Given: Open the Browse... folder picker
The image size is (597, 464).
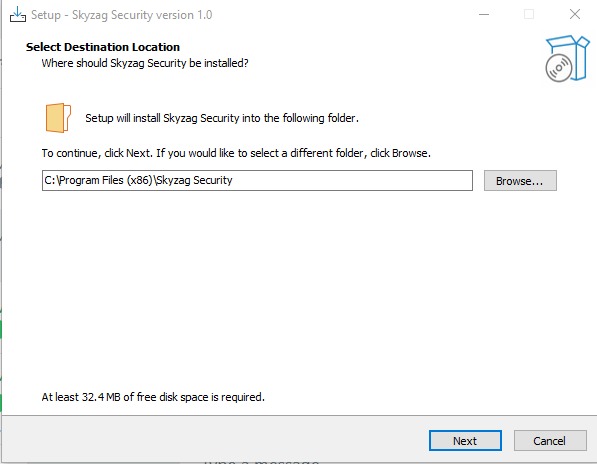Looking at the screenshot, I should click(x=520, y=180).
